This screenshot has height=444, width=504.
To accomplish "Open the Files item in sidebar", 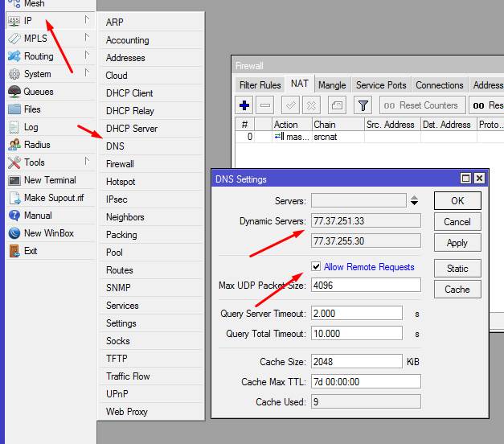I will [32, 109].
